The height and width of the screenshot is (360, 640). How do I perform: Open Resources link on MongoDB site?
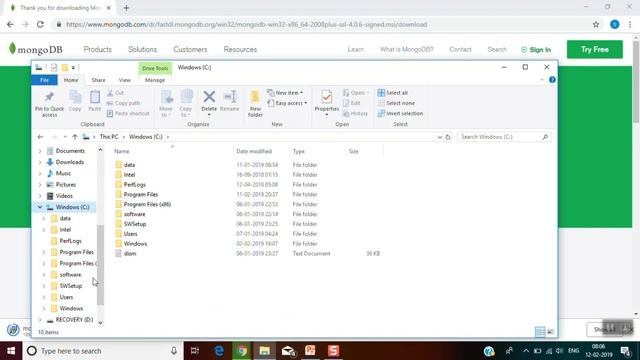240,49
